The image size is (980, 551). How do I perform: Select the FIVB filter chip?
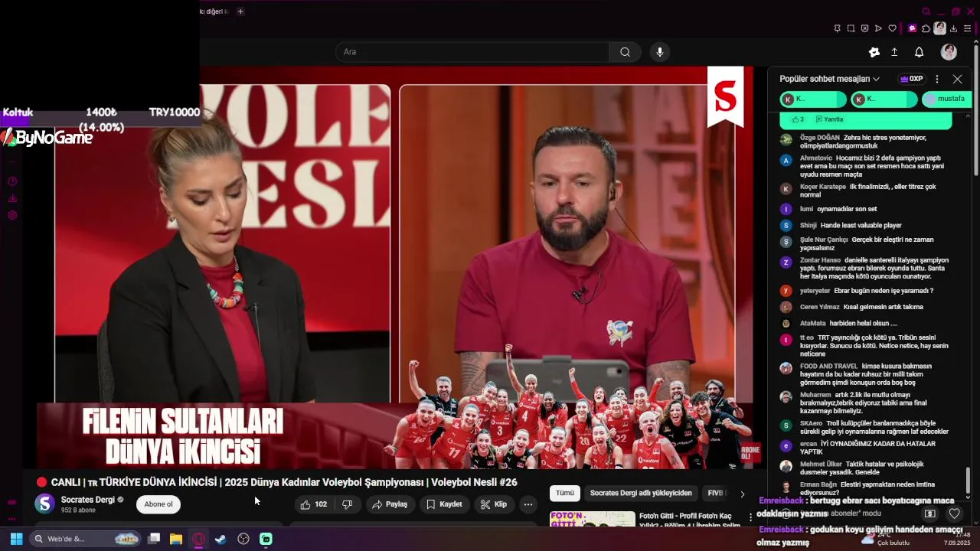[x=716, y=494]
